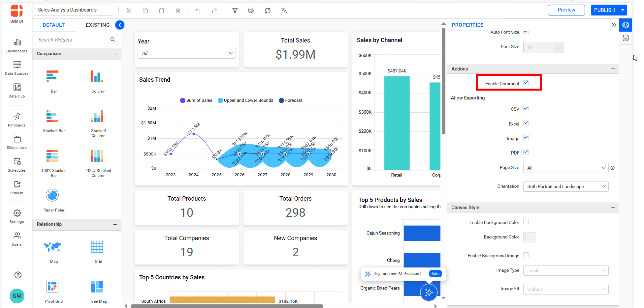Collapse the Canvas Style section
The height and width of the screenshot is (308, 644).
[x=613, y=208]
